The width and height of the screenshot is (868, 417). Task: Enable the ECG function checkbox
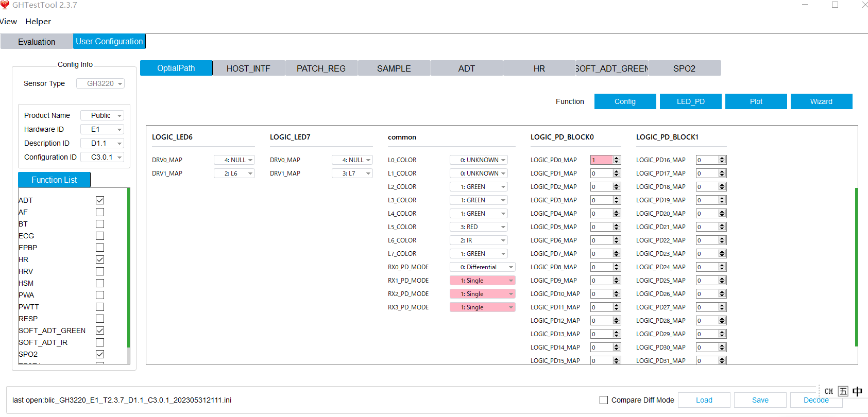tap(100, 236)
